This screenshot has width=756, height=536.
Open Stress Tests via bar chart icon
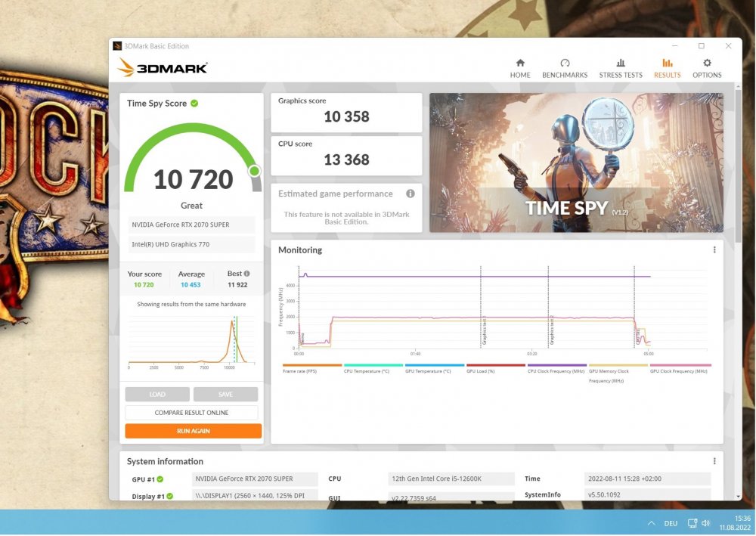coord(621,64)
